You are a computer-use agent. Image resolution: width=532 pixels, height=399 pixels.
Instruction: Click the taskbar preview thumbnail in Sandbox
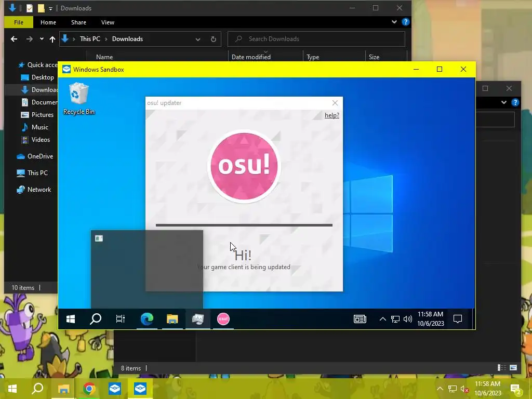[147, 269]
